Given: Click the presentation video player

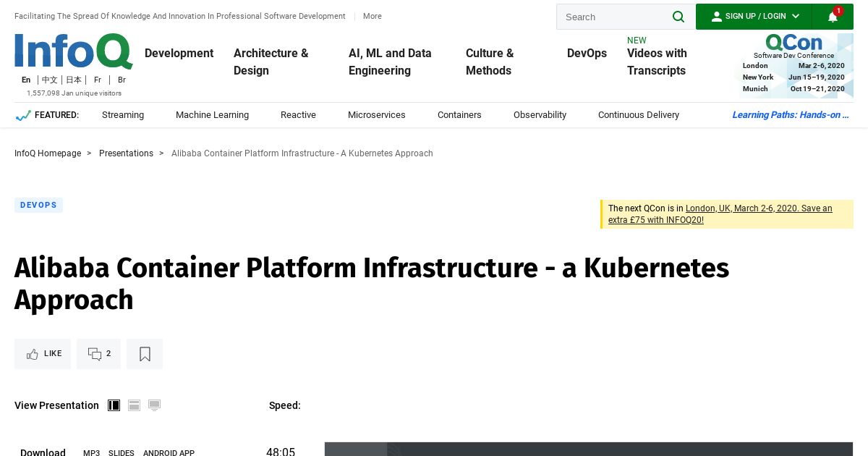Looking at the screenshot, I should (589, 449).
